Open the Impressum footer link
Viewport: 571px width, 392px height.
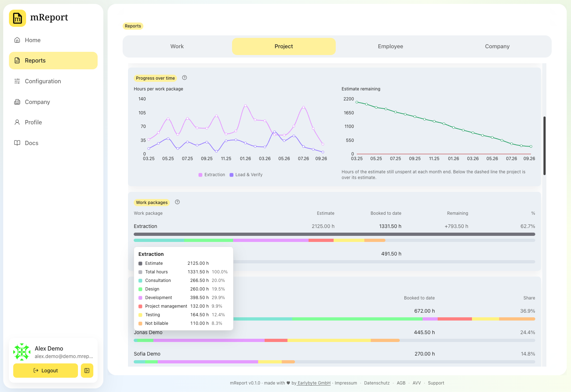[346, 383]
